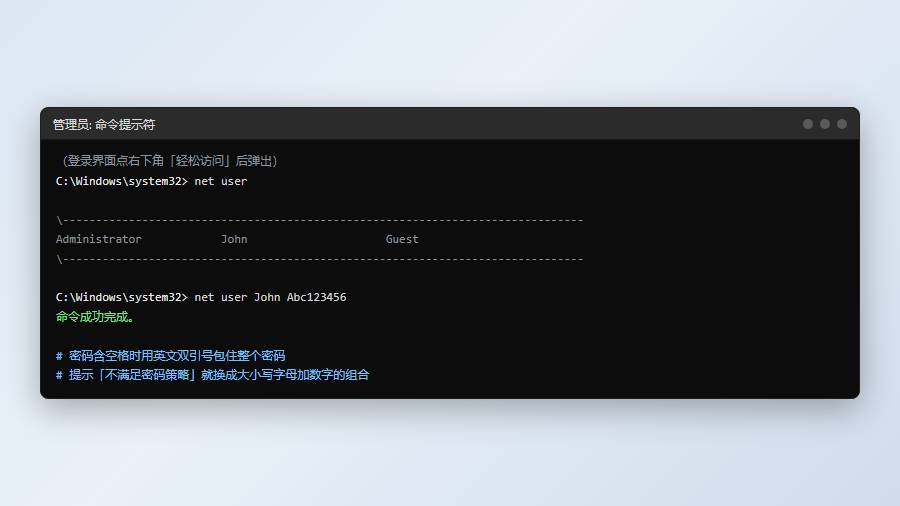The width and height of the screenshot is (900, 506).
Task: Select the 'Guest' account name
Action: pos(402,239)
